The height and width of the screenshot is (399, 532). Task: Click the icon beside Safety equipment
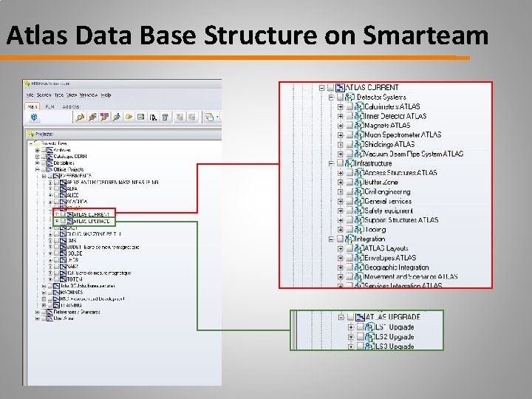(x=359, y=211)
